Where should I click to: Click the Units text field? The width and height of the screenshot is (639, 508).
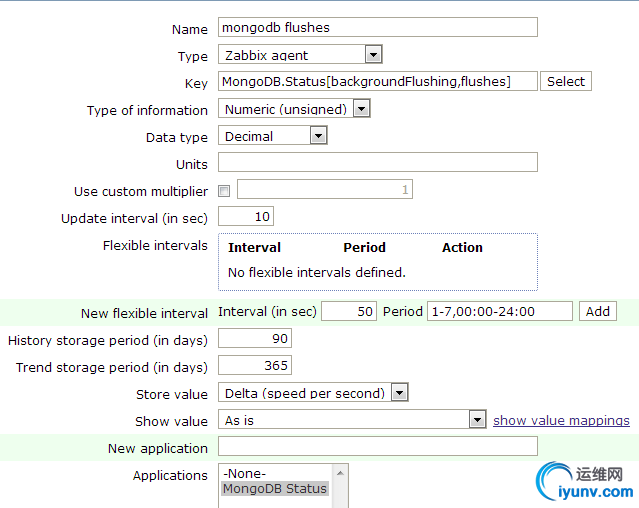pos(377,163)
